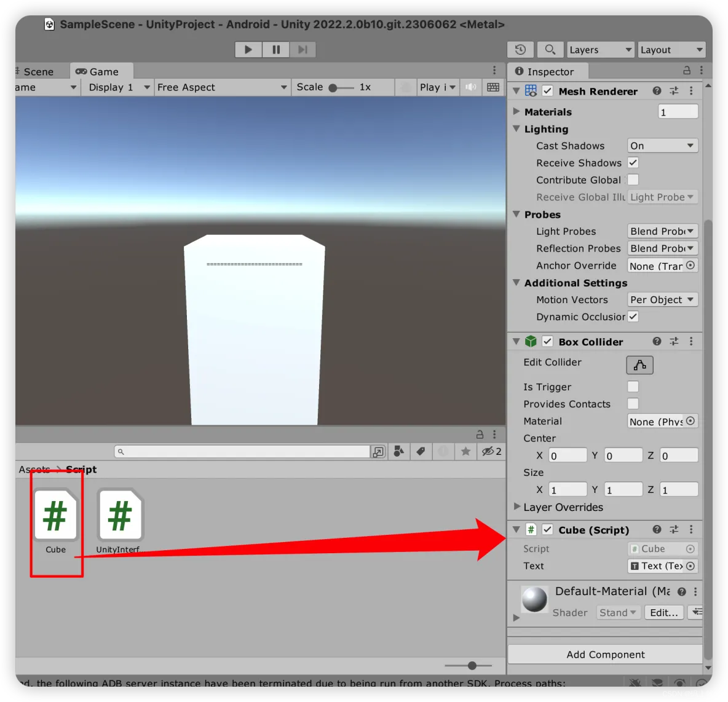
Task: Pick an object for the Text field
Action: (691, 566)
